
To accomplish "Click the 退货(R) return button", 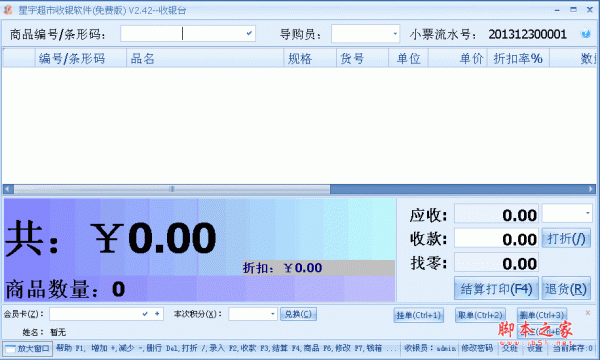I will 566,288.
